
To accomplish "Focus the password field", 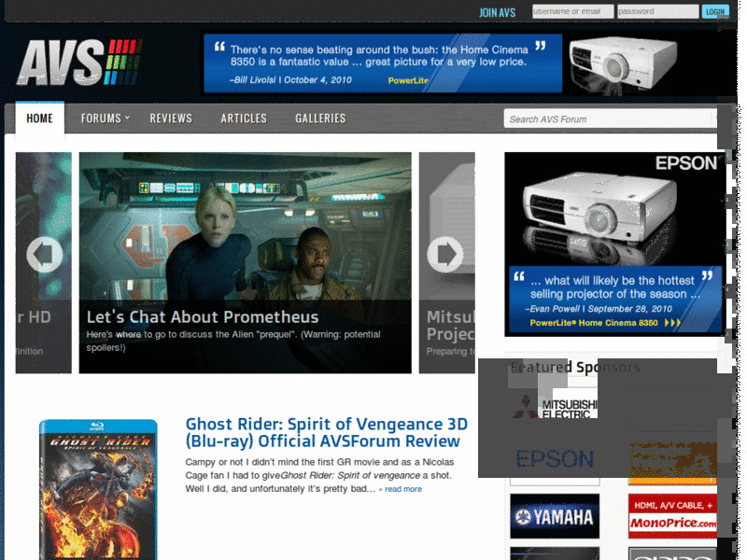I will (x=657, y=11).
